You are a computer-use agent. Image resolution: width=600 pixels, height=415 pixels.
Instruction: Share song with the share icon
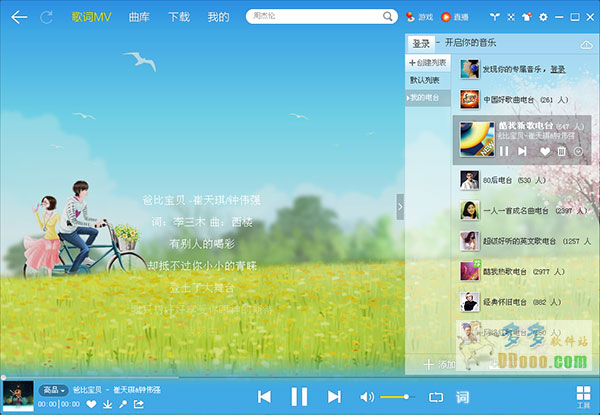[x=139, y=404]
